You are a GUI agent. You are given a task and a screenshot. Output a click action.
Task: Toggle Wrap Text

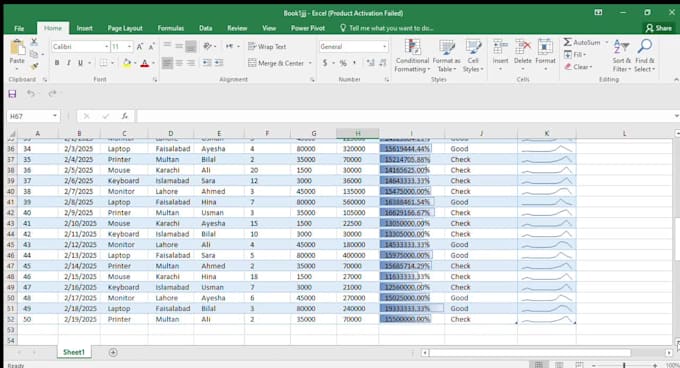pyautogui.click(x=267, y=46)
